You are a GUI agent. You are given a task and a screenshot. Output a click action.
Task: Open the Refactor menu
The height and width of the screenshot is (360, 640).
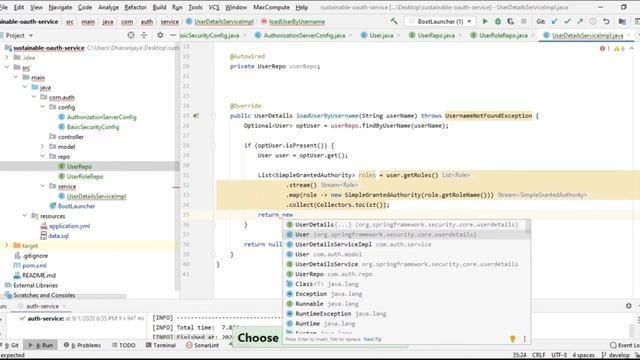coord(135,7)
